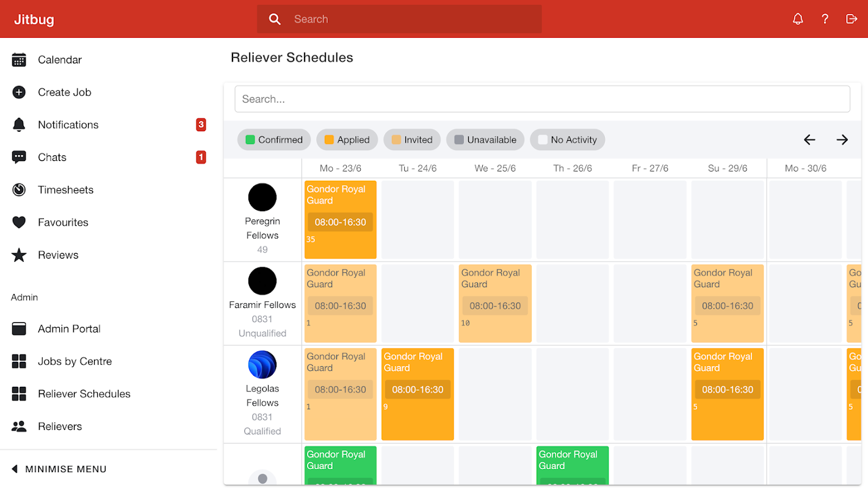868x488 pixels.
Task: Open the notifications bell in header
Action: (x=798, y=19)
